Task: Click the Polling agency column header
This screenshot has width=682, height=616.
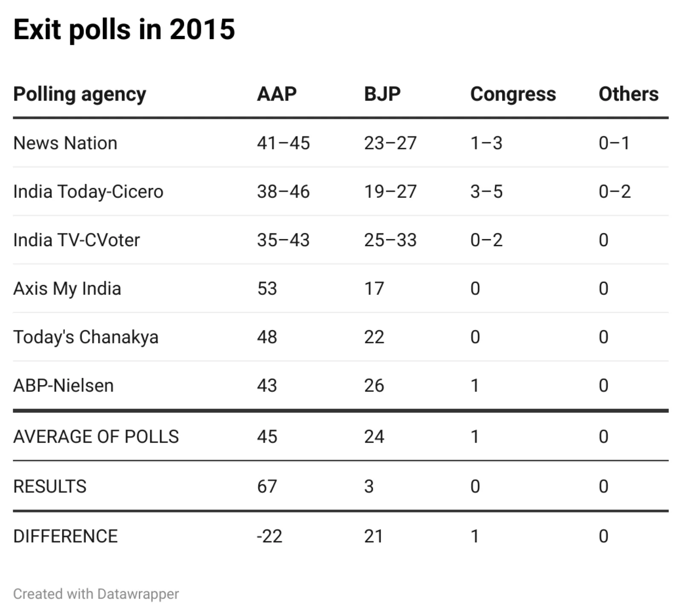Action: point(80,94)
